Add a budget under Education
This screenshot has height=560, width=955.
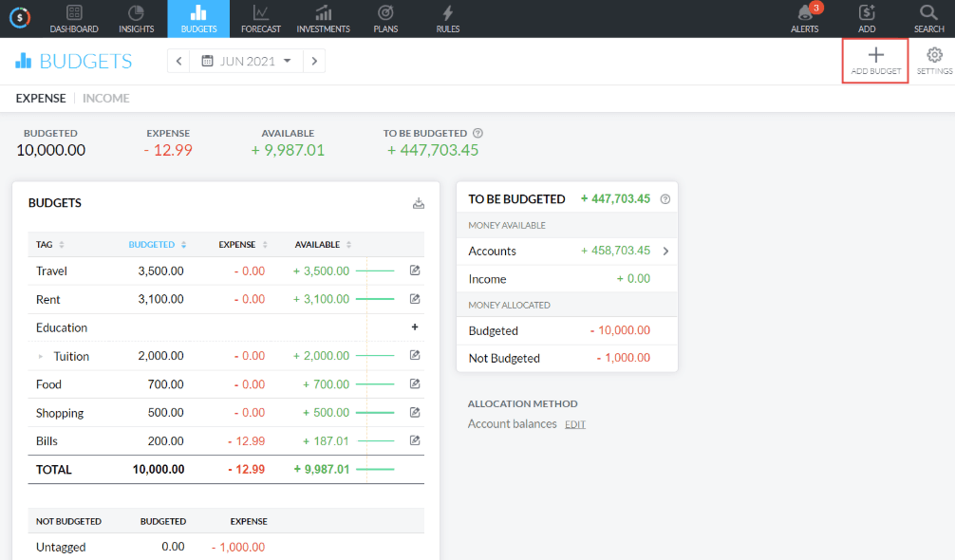coord(415,327)
